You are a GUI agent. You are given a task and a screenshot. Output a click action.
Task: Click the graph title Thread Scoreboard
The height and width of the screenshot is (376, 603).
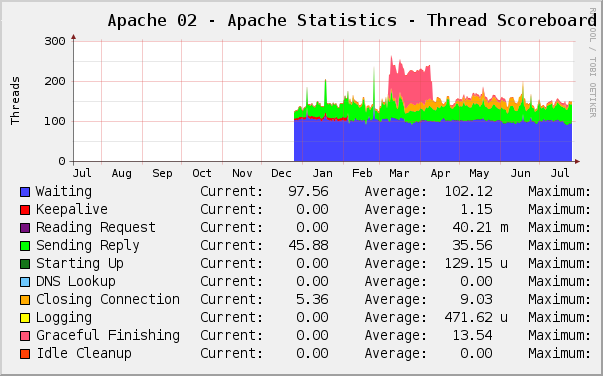511,20
